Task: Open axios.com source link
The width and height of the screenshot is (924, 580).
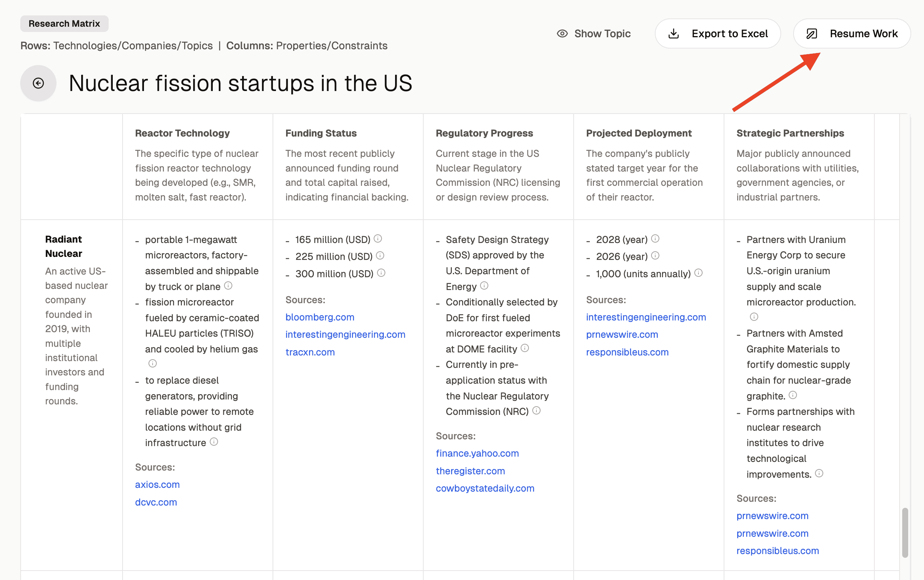Action: [157, 484]
